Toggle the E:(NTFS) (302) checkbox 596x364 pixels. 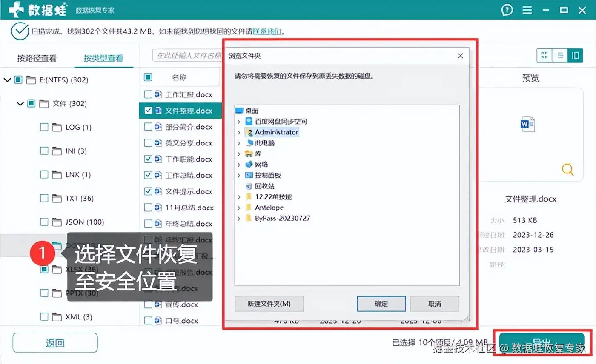18,80
